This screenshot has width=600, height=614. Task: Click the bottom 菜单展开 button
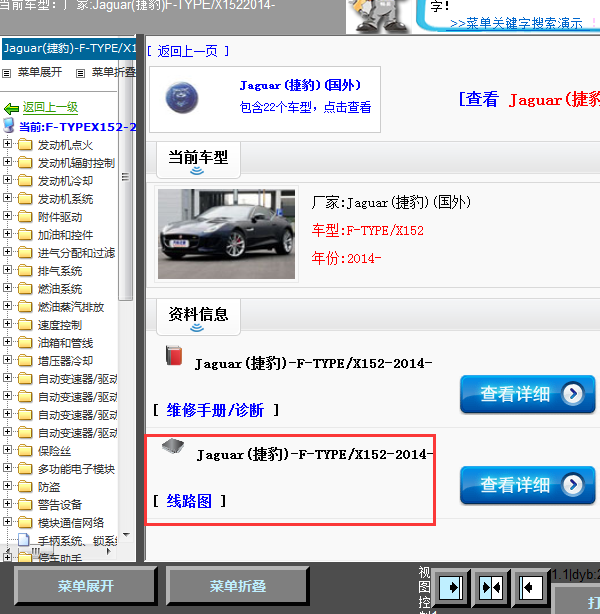(86, 586)
